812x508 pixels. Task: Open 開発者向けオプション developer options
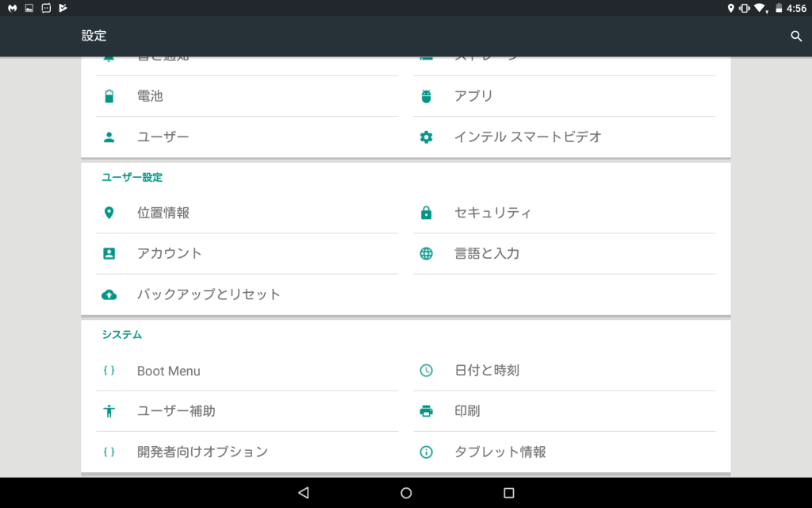tap(202, 452)
